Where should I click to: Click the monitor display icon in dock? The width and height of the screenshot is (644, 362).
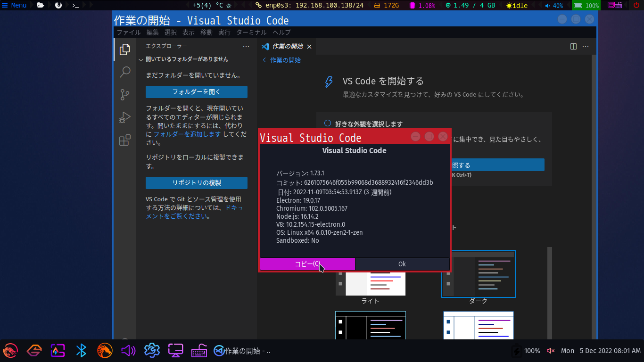(x=175, y=351)
